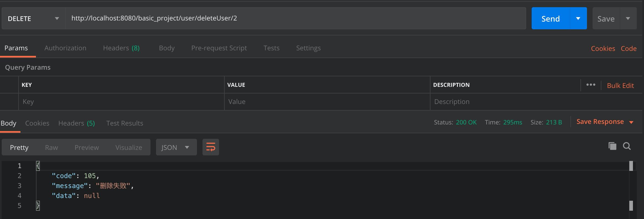Expand the Send button arrow options
The height and width of the screenshot is (219, 644).
tap(578, 19)
